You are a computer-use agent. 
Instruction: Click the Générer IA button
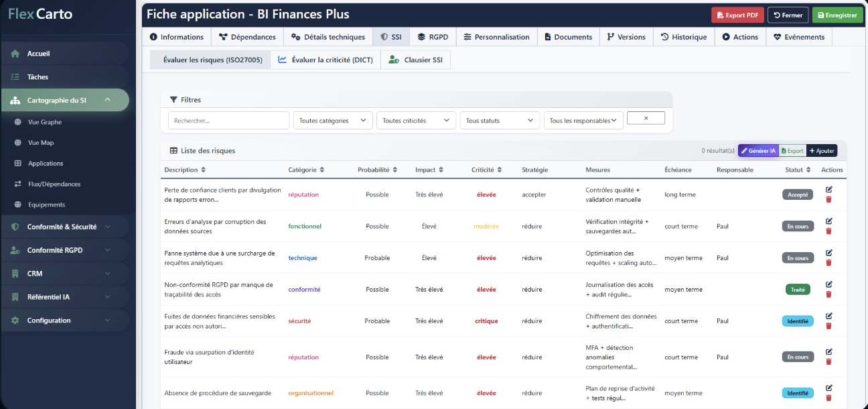click(758, 151)
